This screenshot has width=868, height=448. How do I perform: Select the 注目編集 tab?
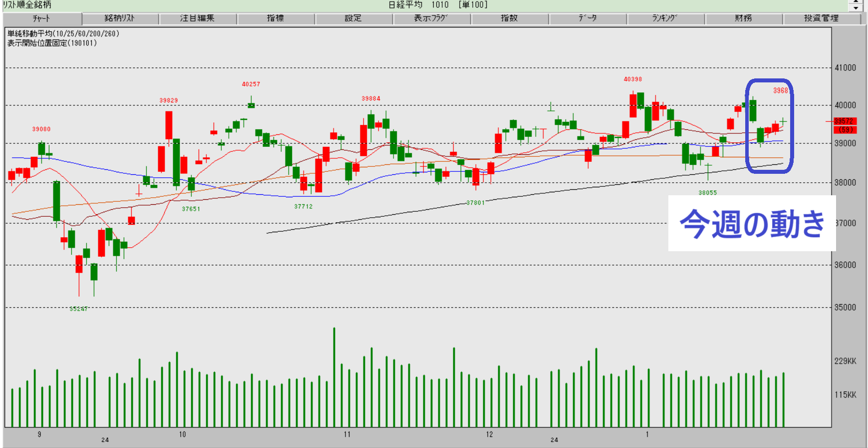click(x=198, y=18)
